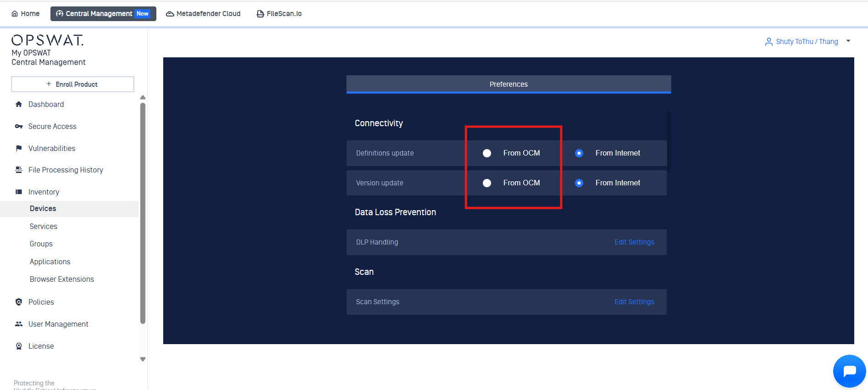Click the FileScan.io file icon
Viewport: 868px width, 390px height.
coord(260,14)
